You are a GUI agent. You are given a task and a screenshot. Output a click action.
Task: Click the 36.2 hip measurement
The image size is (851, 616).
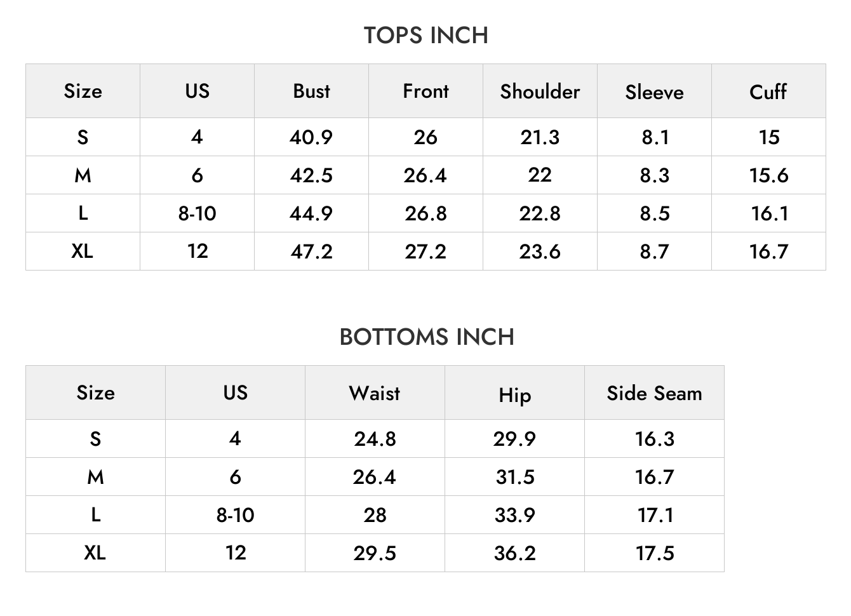514,553
